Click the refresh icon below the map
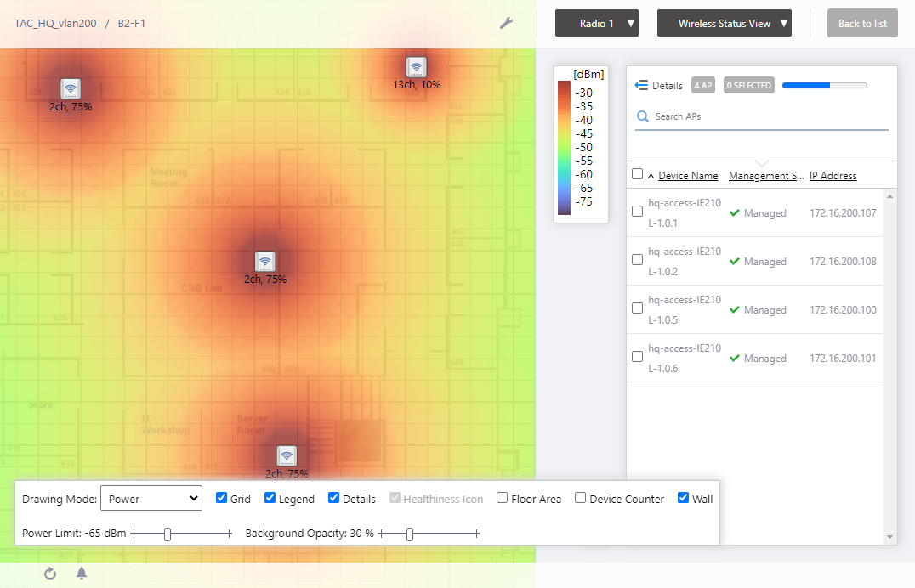The width and height of the screenshot is (915, 588). point(50,574)
